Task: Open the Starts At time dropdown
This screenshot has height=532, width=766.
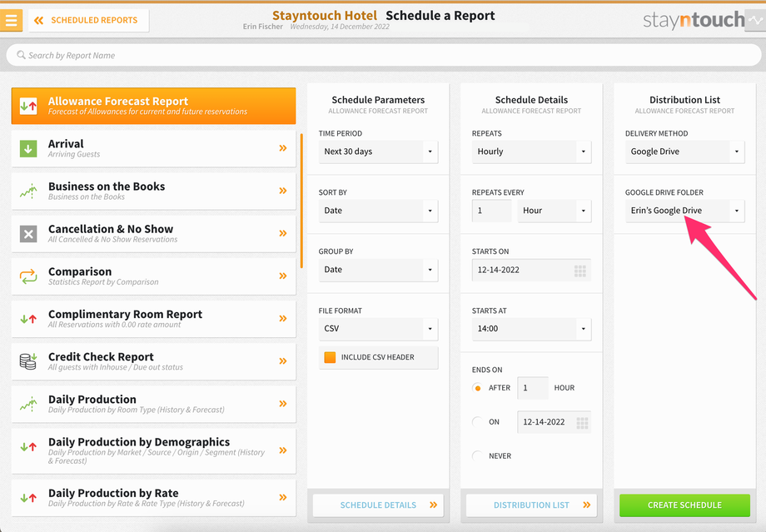Action: pyautogui.click(x=531, y=329)
